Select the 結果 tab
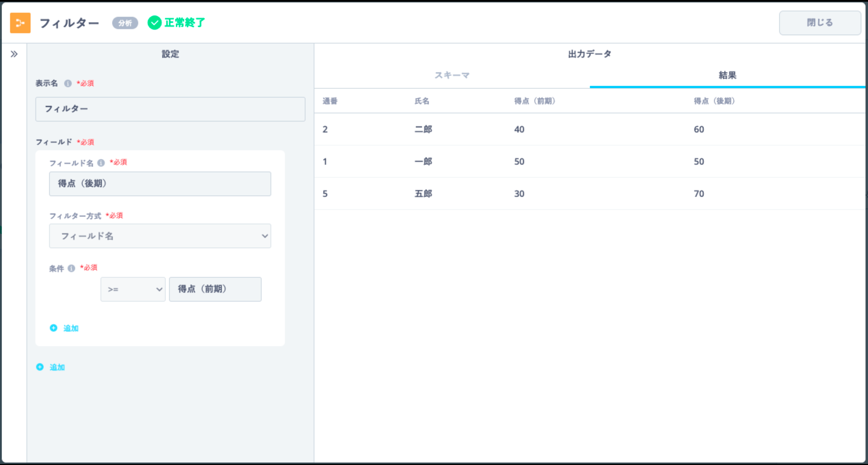 pos(727,76)
